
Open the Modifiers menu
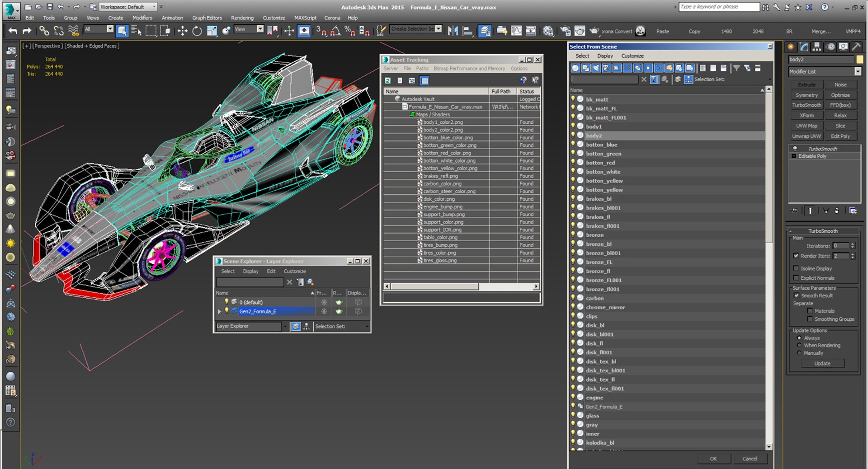point(142,18)
